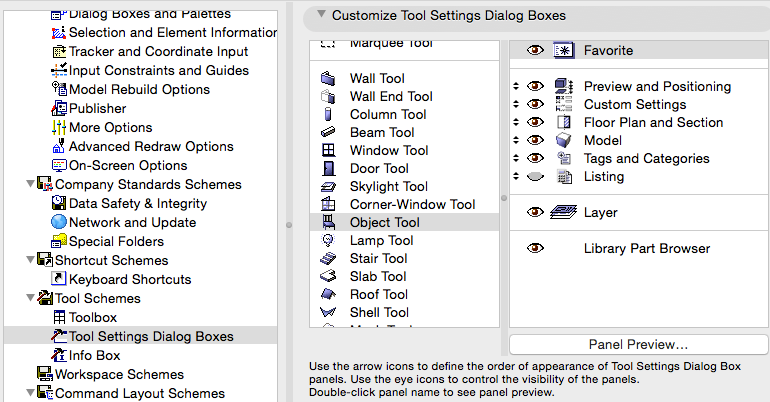The width and height of the screenshot is (770, 402).
Task: Click the Lamp Tool icon
Action: tap(328, 240)
